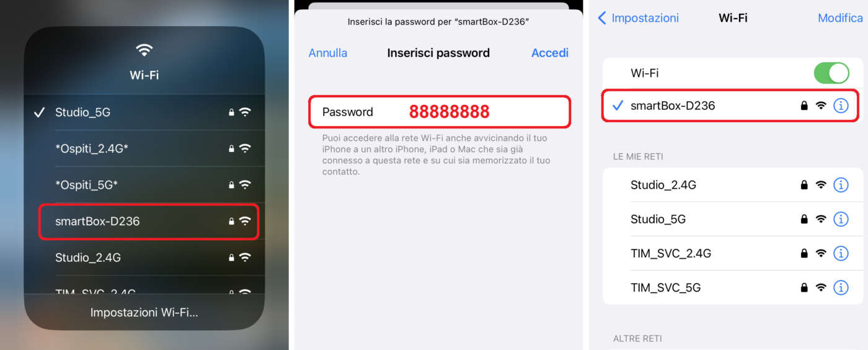This screenshot has height=350, width=868.
Task: Open info icon for TIM_SVC_5G network
Action: click(x=841, y=287)
